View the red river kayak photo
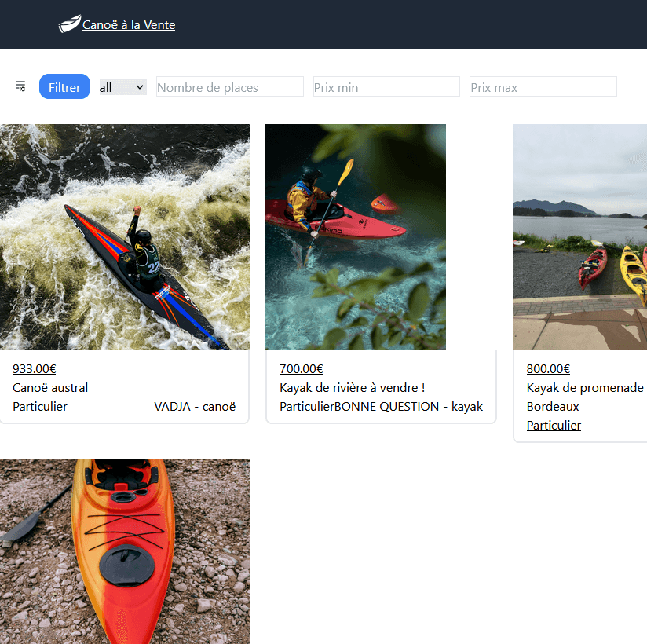Image resolution: width=647 pixels, height=644 pixels. (355, 236)
